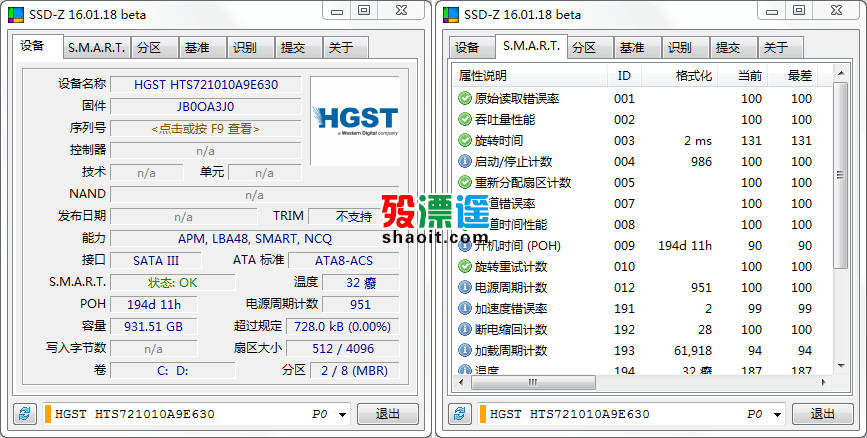Click the ID column header
Image resolution: width=867 pixels, height=438 pixels.
624,76
